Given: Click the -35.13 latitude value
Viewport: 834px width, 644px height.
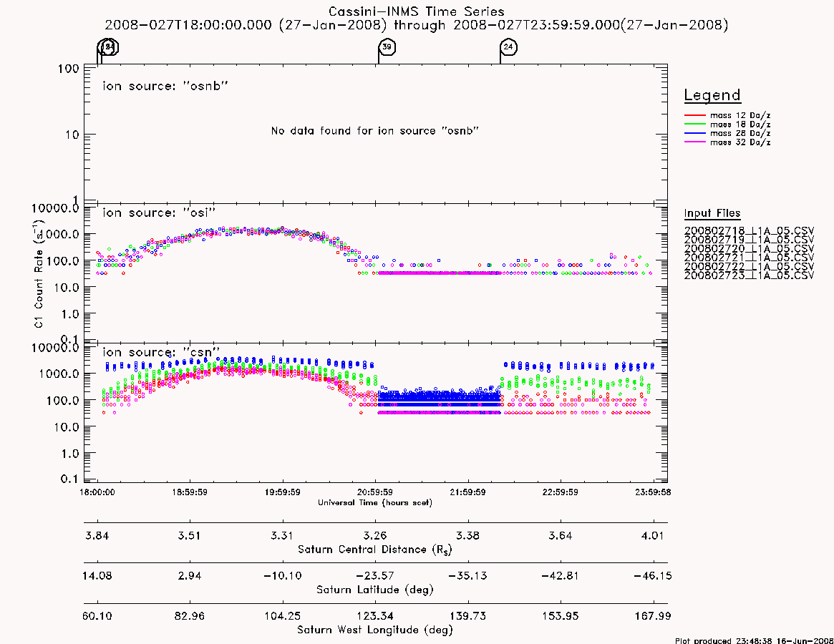Looking at the screenshot, I should pyautogui.click(x=467, y=576).
